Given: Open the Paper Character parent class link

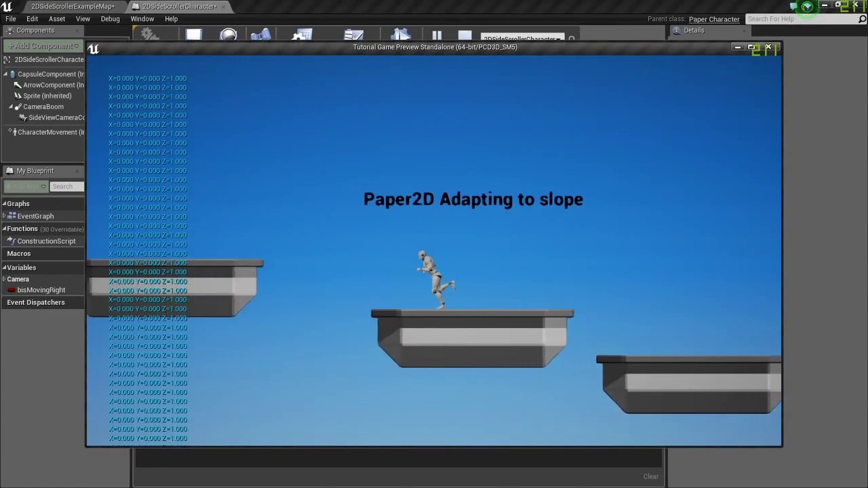Looking at the screenshot, I should (714, 19).
